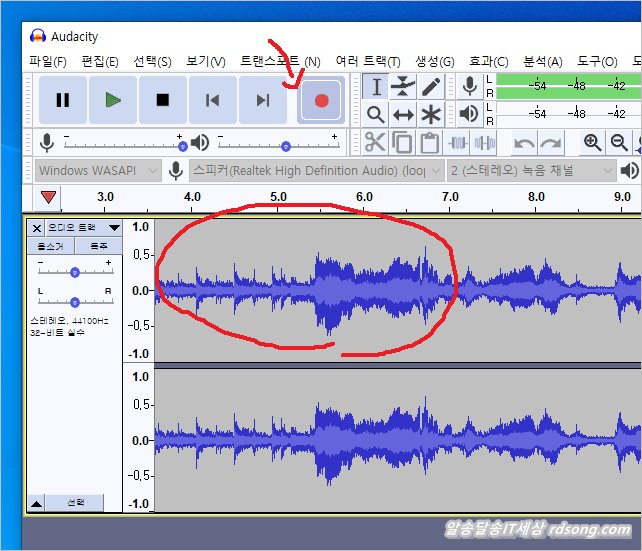
Task: Toggle the track 음소거 mute button
Action: (x=50, y=246)
